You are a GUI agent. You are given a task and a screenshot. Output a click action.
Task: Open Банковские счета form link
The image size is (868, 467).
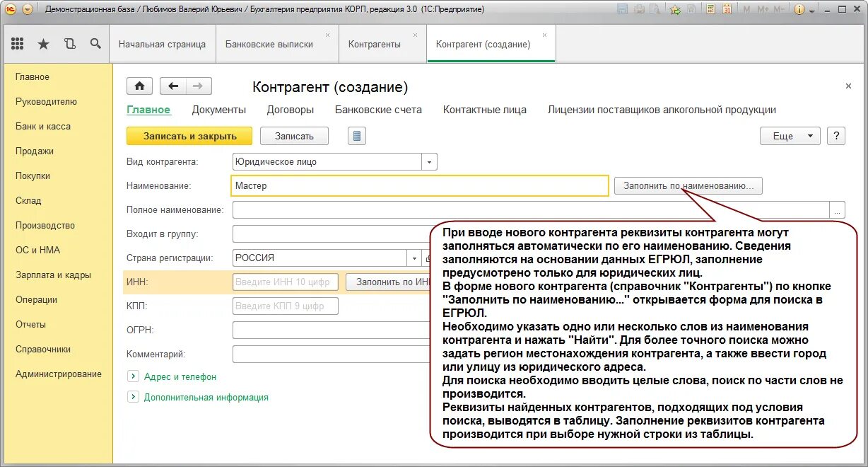[x=378, y=110]
